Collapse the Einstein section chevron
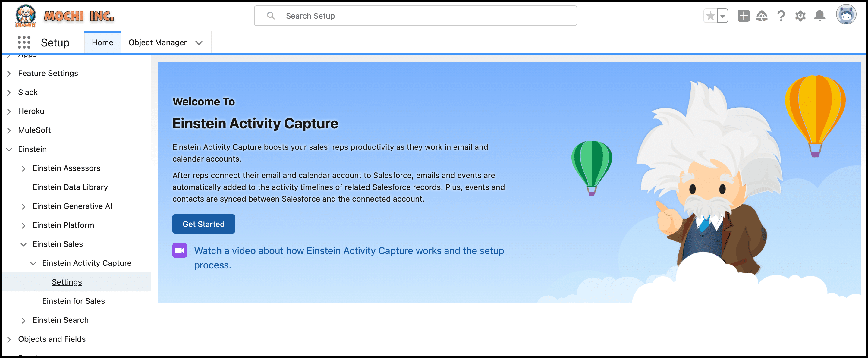 [9, 149]
